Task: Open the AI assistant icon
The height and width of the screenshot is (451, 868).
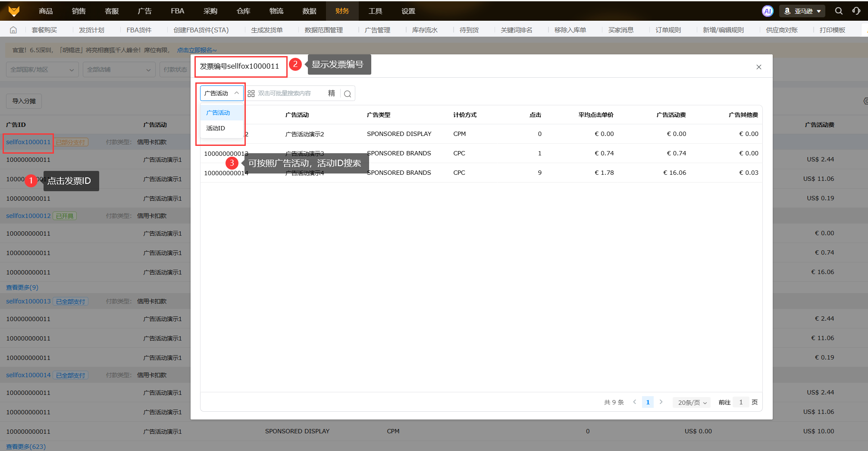Action: click(768, 11)
